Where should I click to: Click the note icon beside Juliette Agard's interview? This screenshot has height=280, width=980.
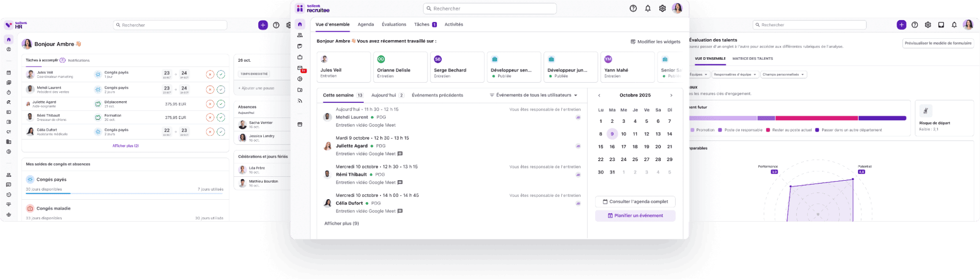point(400,154)
